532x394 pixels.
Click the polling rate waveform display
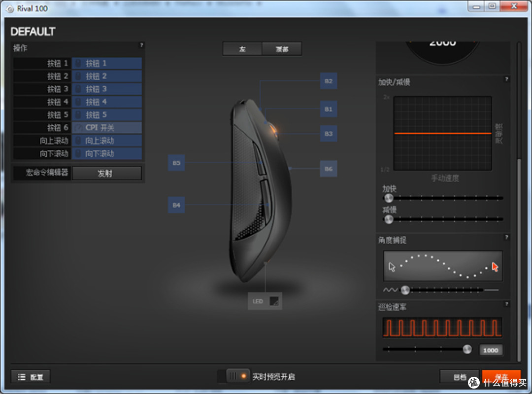point(442,327)
